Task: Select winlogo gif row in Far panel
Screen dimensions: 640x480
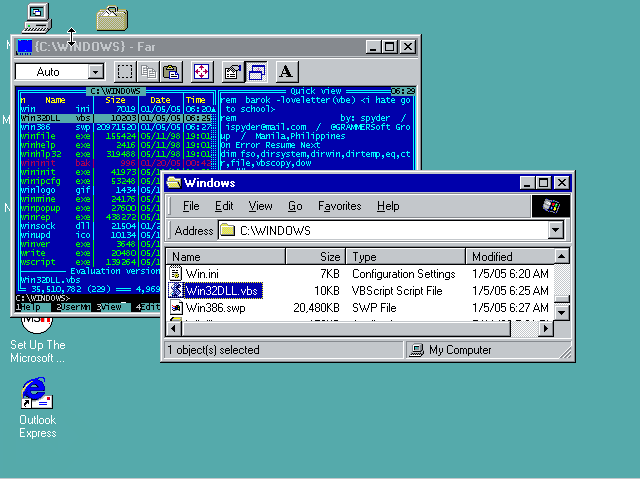Action: [91, 190]
